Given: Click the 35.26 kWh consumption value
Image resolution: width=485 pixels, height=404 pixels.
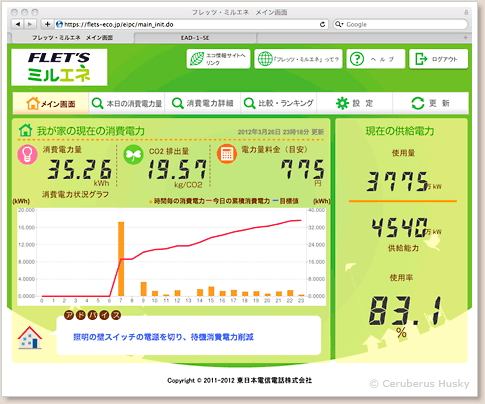Looking at the screenshot, I should (79, 169).
